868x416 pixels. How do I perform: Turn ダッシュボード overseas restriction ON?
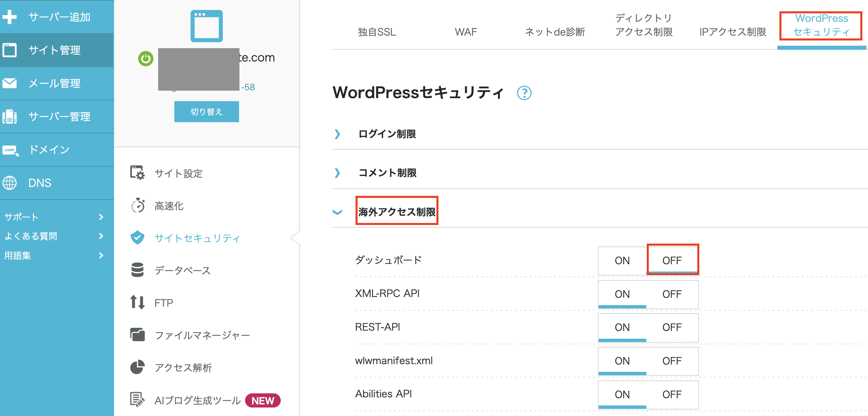pyautogui.click(x=622, y=261)
